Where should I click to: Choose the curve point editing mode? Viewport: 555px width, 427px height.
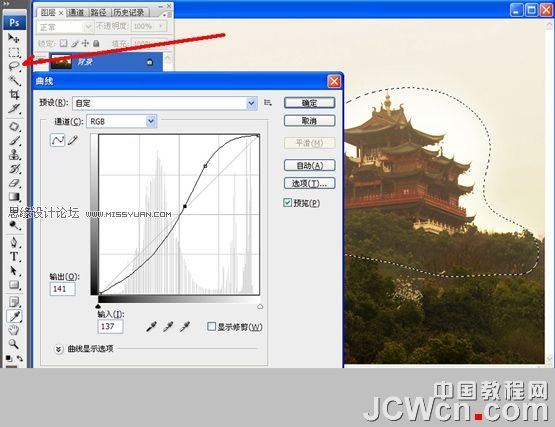point(58,140)
